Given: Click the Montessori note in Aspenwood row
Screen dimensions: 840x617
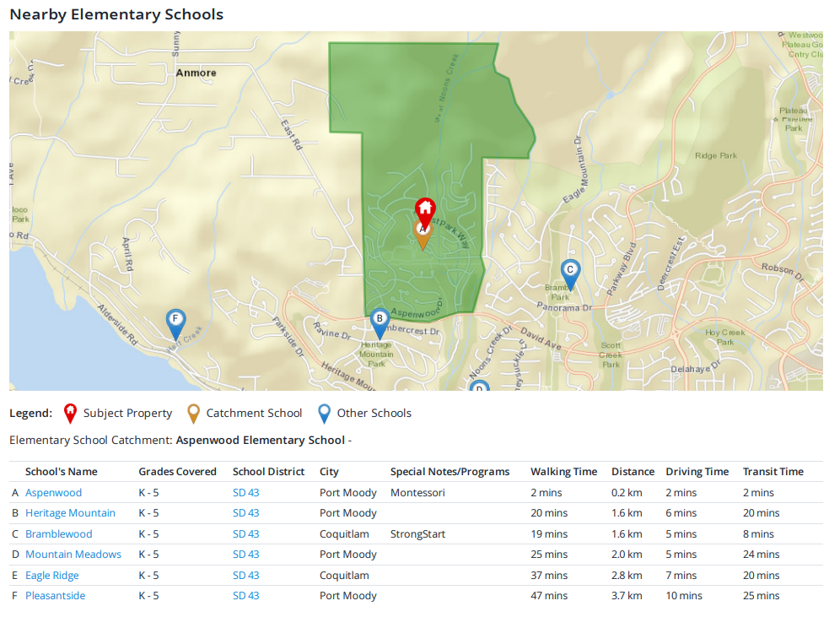Looking at the screenshot, I should 417,493.
